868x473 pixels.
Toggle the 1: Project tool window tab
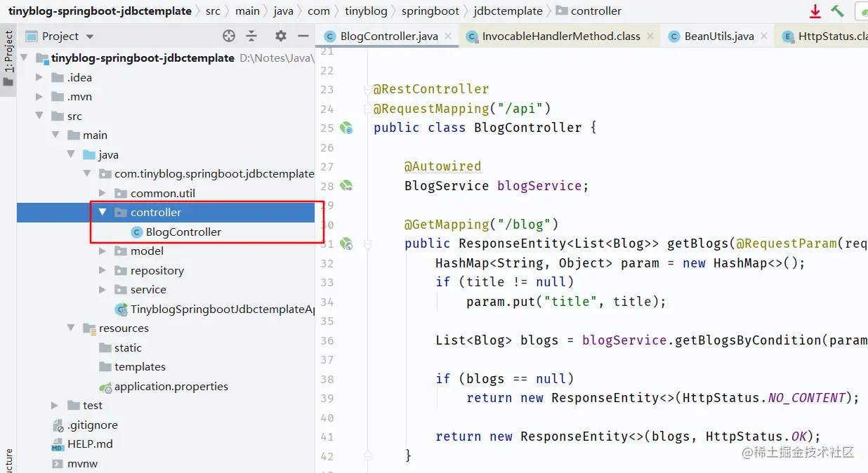[x=8, y=59]
